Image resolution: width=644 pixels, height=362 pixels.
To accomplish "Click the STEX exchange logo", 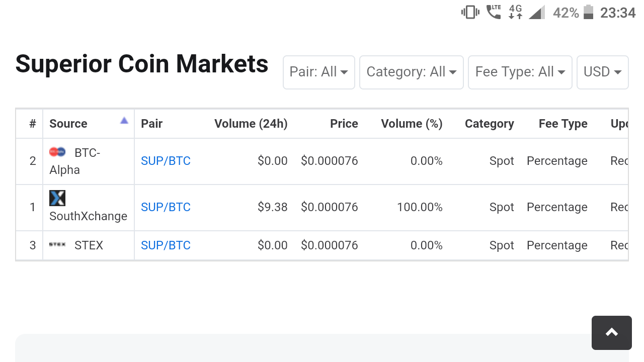I will pyautogui.click(x=57, y=245).
